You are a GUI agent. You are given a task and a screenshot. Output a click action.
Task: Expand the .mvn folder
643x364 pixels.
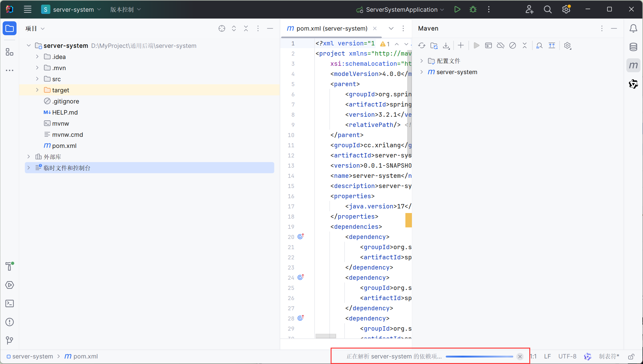37,68
